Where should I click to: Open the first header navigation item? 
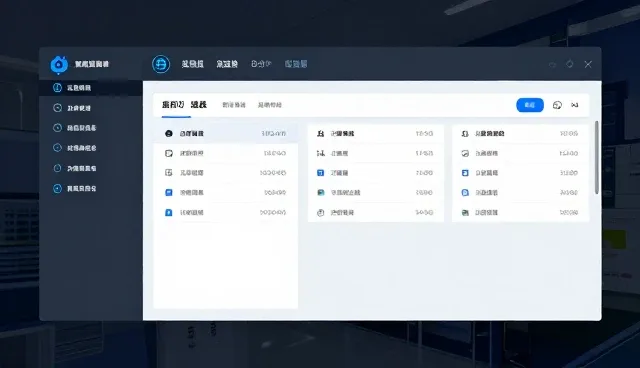click(193, 64)
